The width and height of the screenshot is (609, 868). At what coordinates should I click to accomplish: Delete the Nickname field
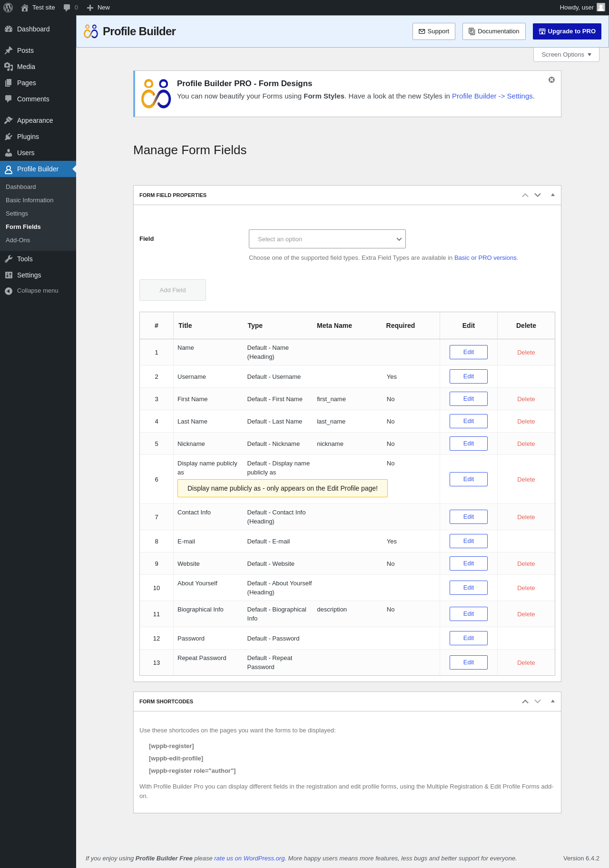(x=526, y=444)
